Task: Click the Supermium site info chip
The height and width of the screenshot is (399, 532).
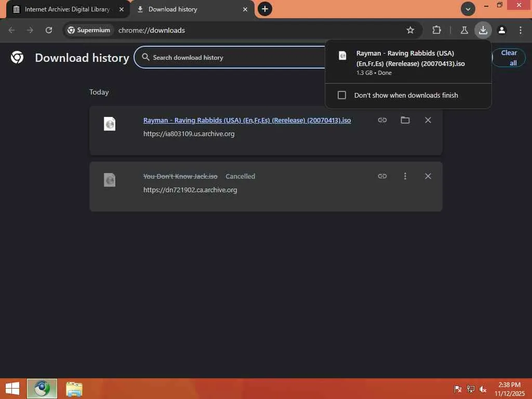Action: click(x=88, y=30)
